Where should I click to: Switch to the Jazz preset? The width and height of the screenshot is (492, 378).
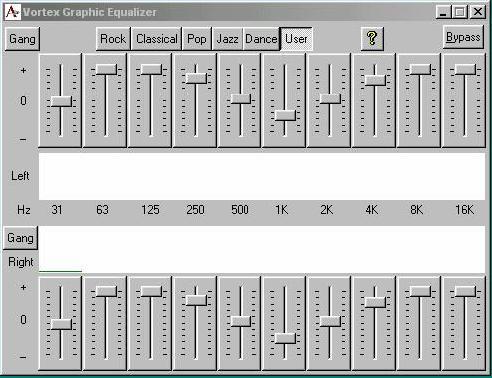coord(227,39)
